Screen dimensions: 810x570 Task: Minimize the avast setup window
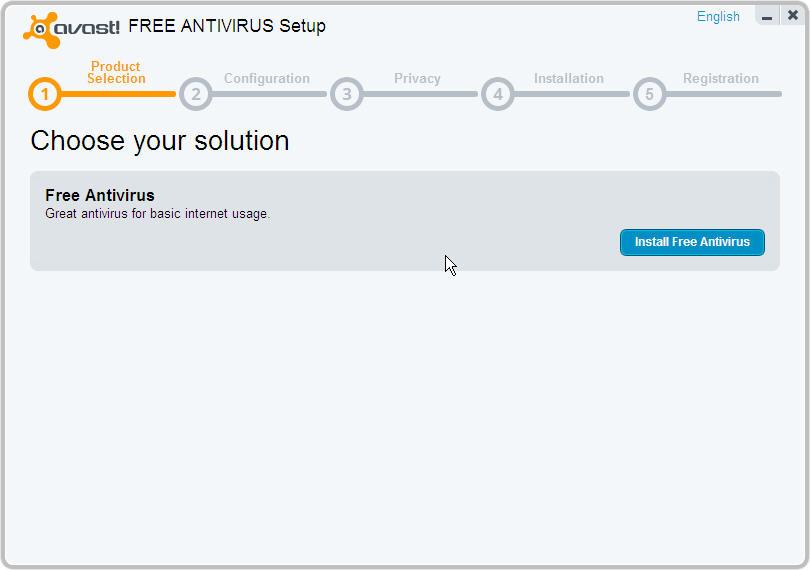point(767,16)
